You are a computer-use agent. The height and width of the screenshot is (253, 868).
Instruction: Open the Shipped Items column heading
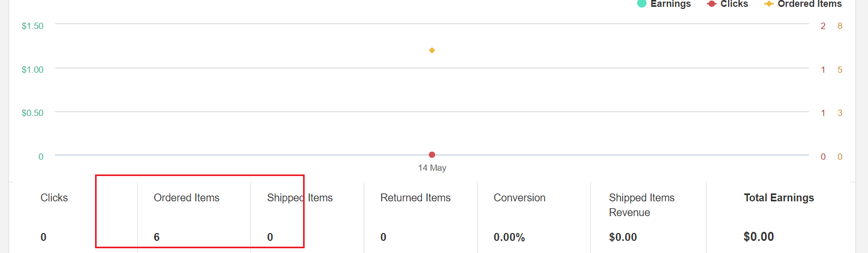[x=299, y=198]
